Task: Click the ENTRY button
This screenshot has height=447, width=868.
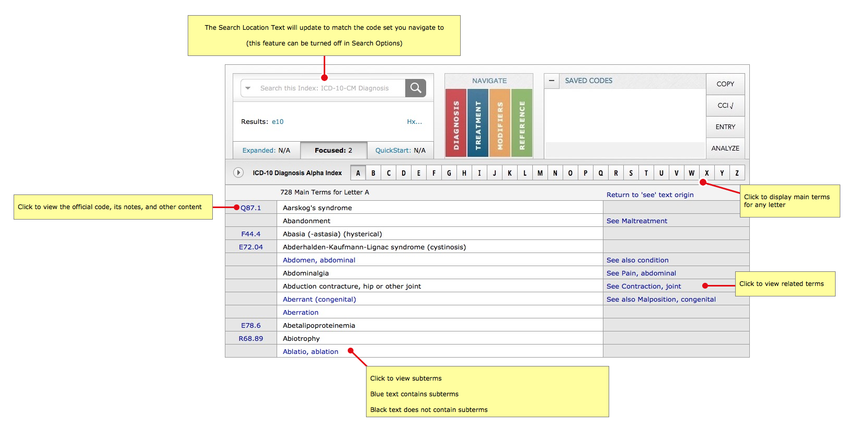Action: [x=725, y=127]
